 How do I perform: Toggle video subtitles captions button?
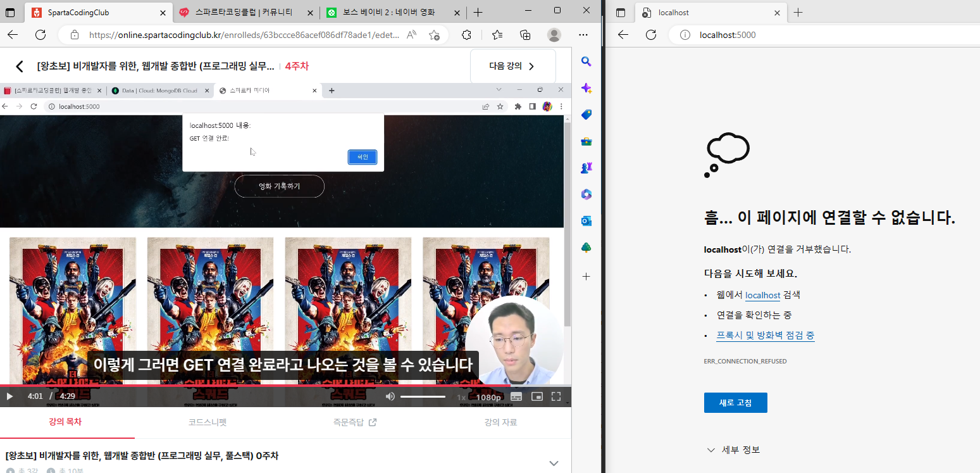pos(516,397)
